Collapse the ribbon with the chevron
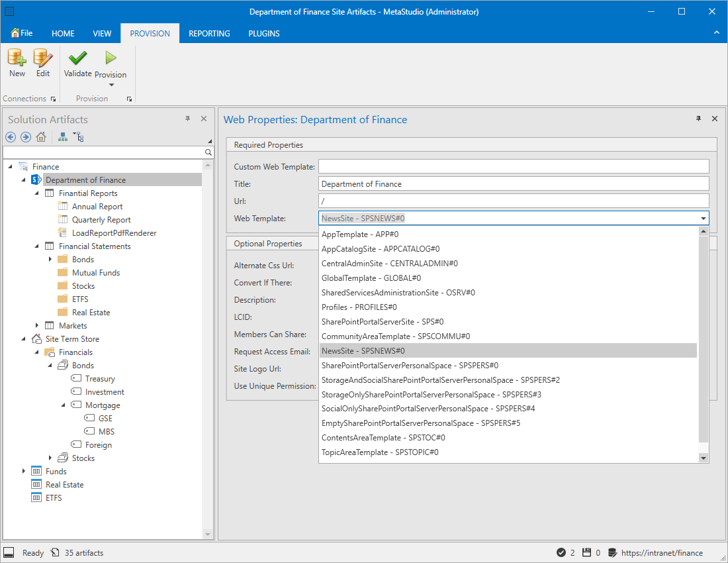Screen dimensions: 728x563 pyautogui.click(x=716, y=32)
